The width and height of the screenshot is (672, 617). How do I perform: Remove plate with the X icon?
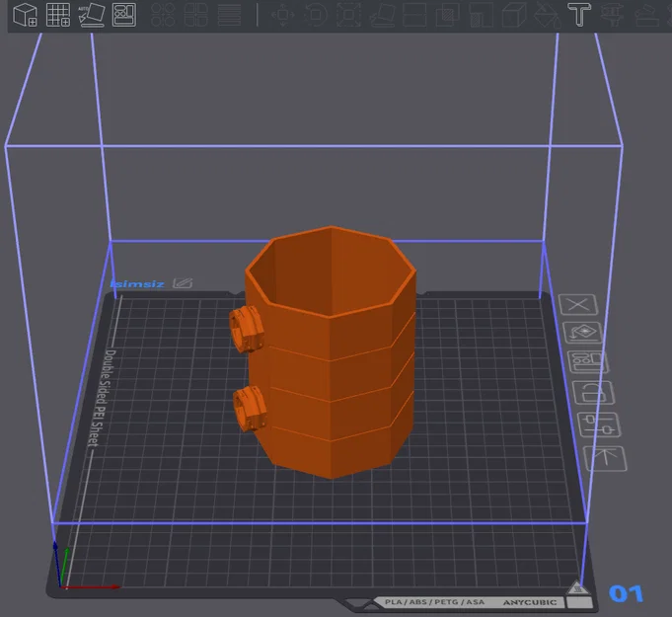577,305
